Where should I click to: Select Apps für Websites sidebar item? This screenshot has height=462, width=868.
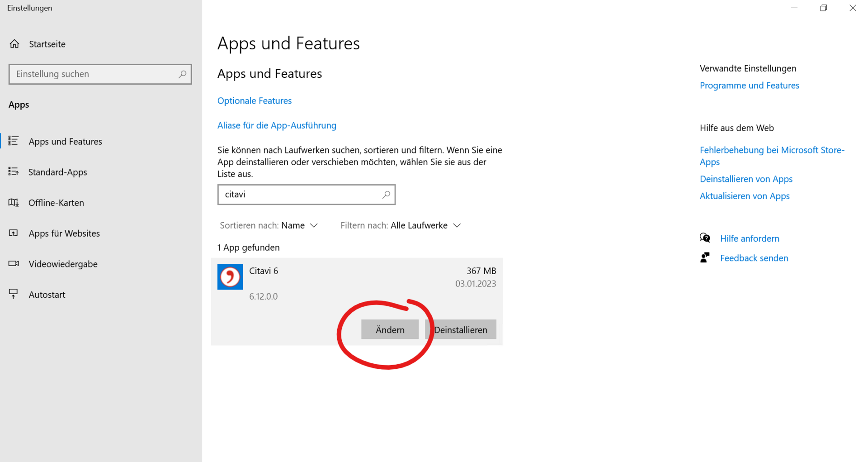64,233
